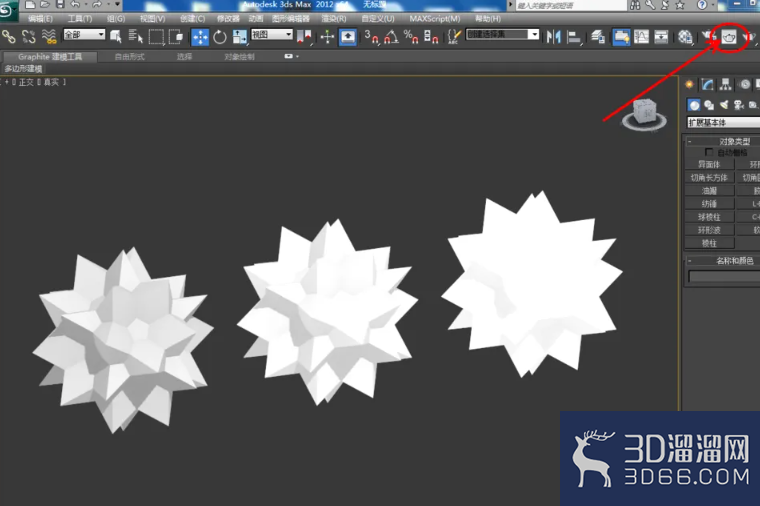Click the 油罐 object button
760x506 pixels.
[x=709, y=190]
